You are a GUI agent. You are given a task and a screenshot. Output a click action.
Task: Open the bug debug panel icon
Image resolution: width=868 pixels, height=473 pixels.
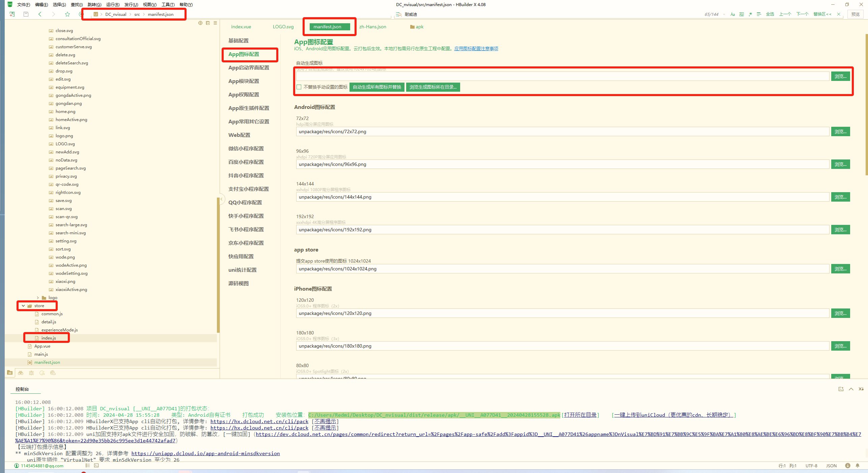coord(31,373)
